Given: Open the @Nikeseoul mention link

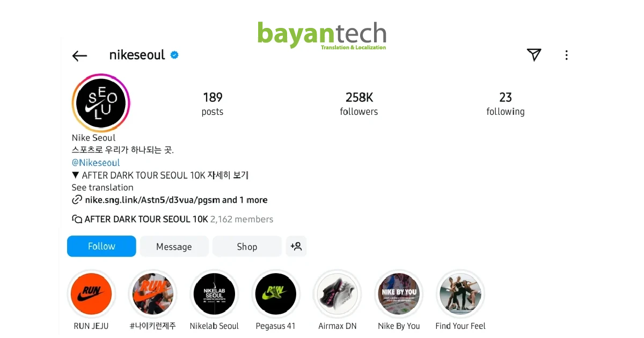Looking at the screenshot, I should (x=96, y=163).
